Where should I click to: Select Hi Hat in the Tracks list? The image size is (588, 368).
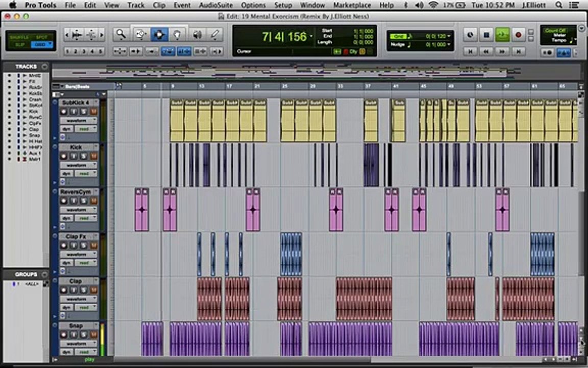coord(35,141)
